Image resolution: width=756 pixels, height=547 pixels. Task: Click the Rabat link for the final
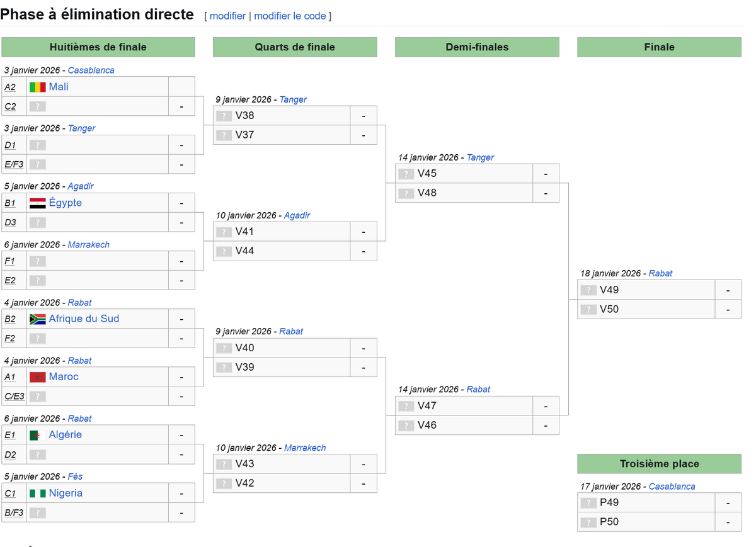tap(660, 273)
